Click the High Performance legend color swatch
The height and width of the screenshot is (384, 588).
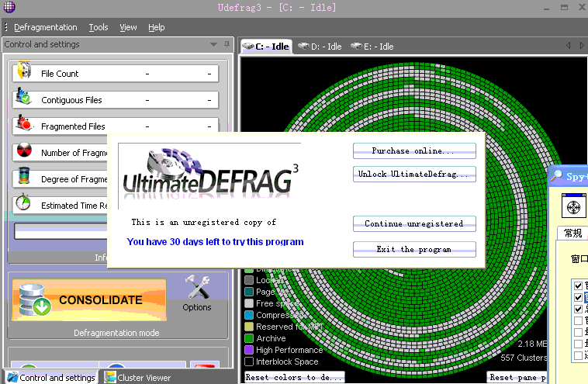tap(249, 350)
